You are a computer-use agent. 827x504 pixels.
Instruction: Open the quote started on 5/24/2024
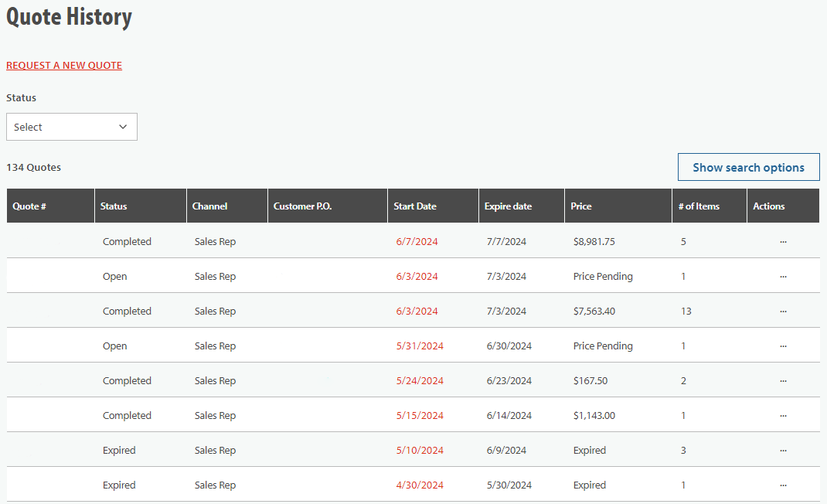pyautogui.click(x=420, y=381)
